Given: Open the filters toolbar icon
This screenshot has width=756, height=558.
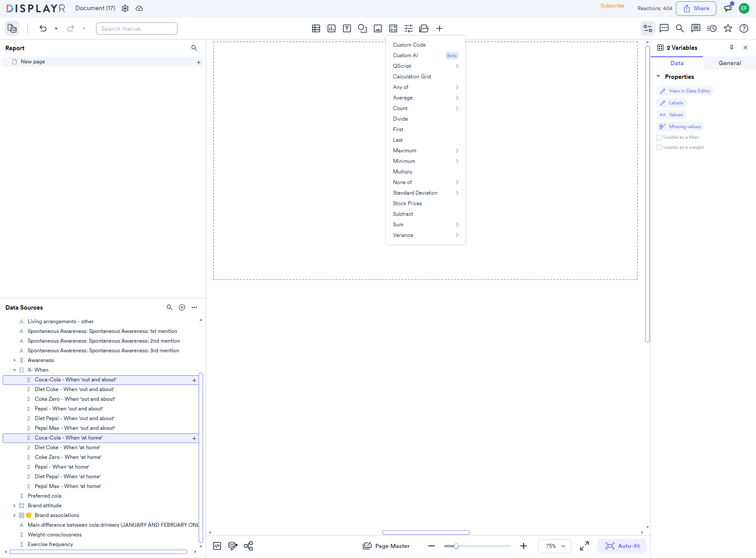Looking at the screenshot, I should 408,28.
